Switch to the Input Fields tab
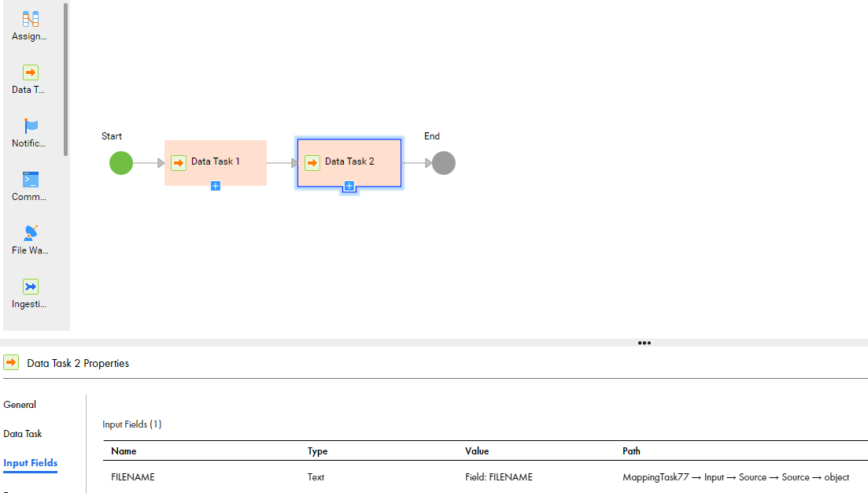 tap(31, 463)
